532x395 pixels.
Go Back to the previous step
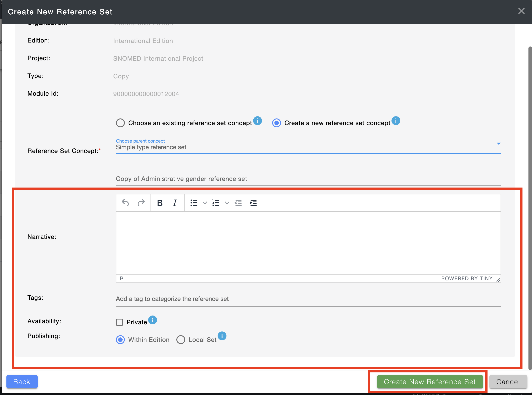(x=22, y=382)
